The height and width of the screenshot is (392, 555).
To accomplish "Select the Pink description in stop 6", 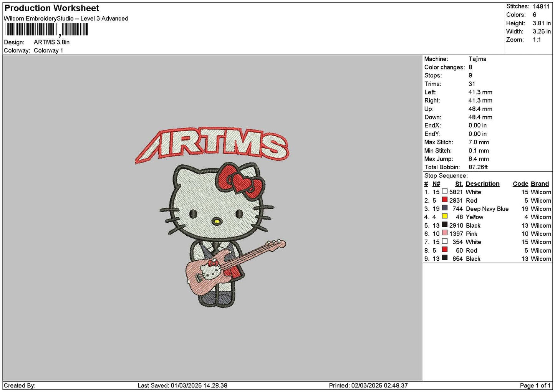I will (471, 234).
